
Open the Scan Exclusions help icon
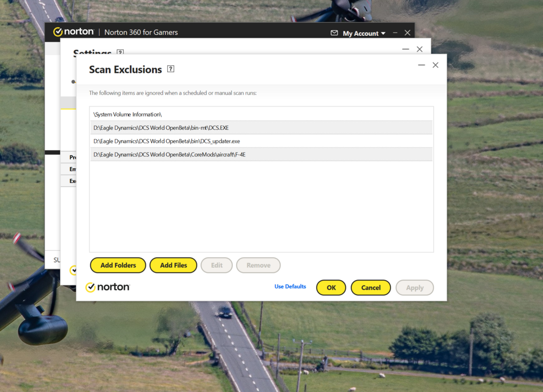[171, 69]
